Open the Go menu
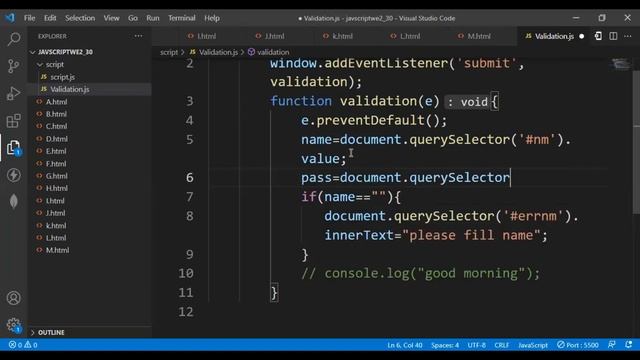The width and height of the screenshot is (640, 360). pos(133,18)
